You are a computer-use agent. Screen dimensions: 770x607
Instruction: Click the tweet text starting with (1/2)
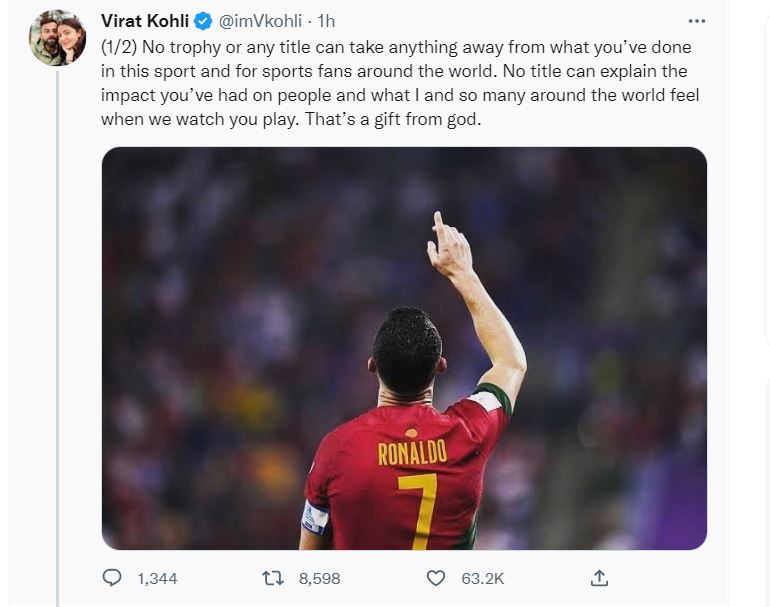(400, 83)
